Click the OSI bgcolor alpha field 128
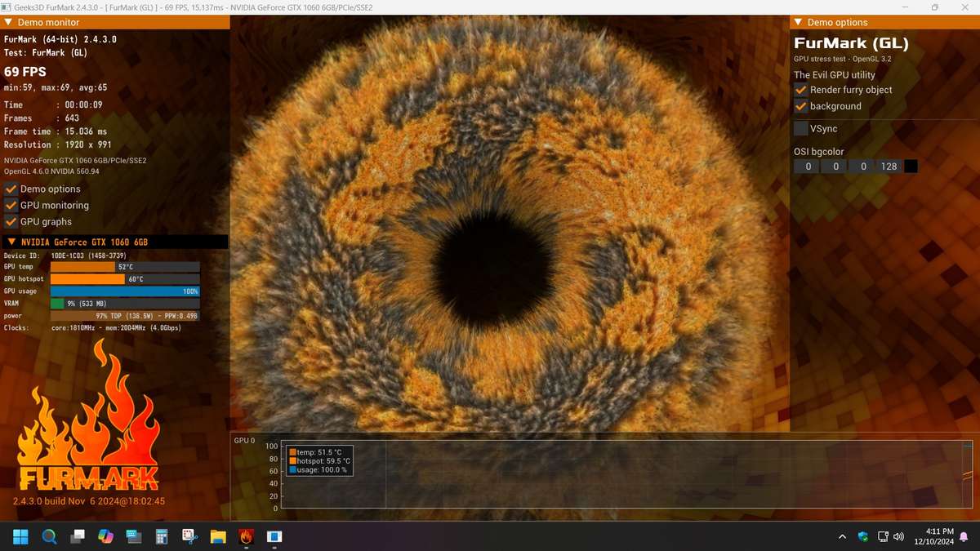980x551 pixels. click(889, 167)
